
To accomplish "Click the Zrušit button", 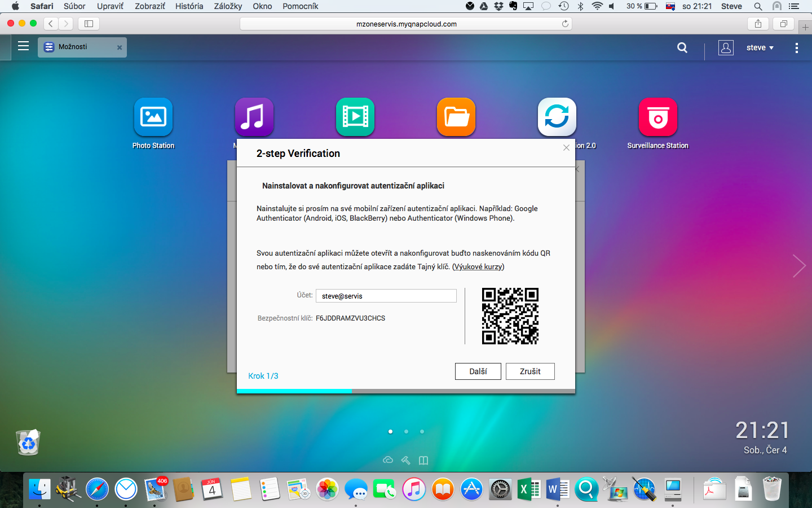I will (530, 371).
